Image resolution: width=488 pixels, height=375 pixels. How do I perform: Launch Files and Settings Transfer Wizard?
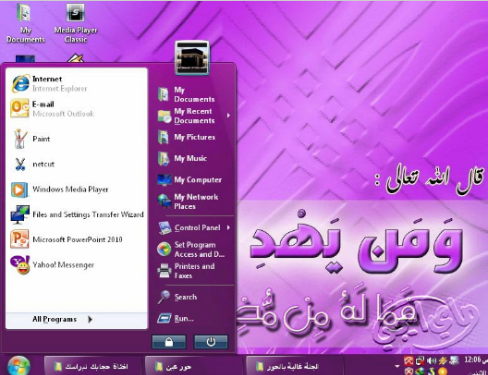[77, 214]
